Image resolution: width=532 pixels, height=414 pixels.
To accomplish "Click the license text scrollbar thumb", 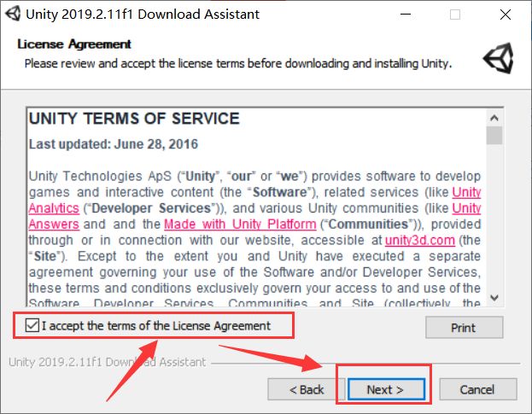I will tap(494, 136).
